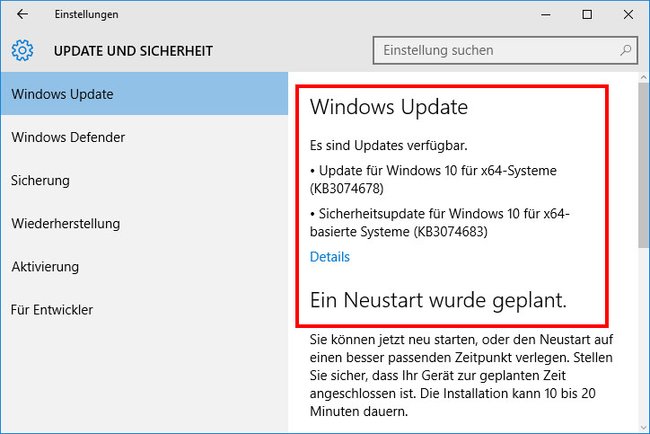Focus the Einstellung suchen search field
The width and height of the screenshot is (650, 434).
[x=505, y=50]
